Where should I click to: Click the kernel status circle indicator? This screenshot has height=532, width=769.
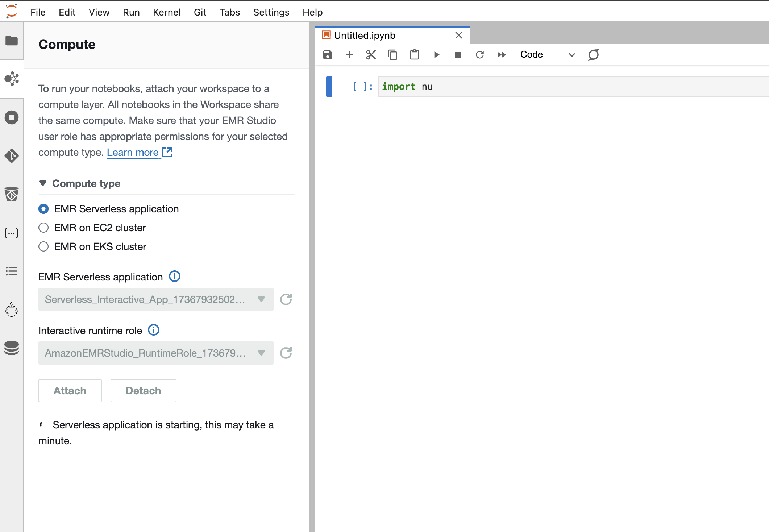594,55
